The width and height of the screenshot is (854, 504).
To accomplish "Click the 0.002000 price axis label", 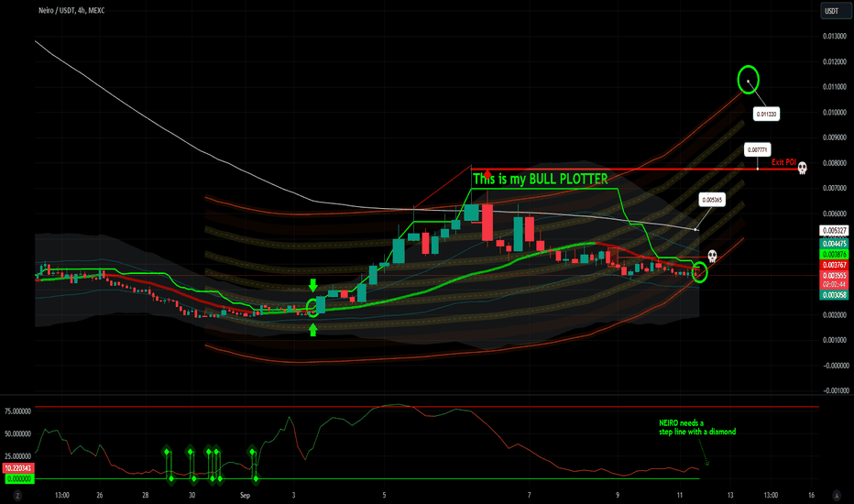I will [835, 315].
